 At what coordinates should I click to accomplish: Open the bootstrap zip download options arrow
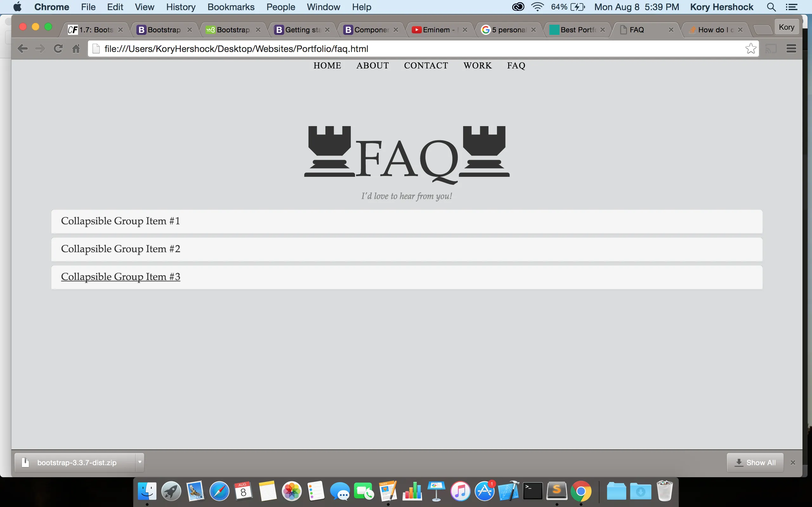click(x=140, y=462)
